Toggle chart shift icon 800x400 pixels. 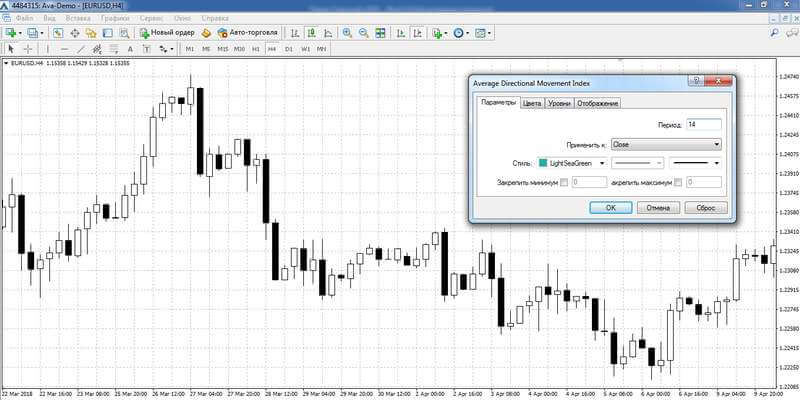point(417,33)
